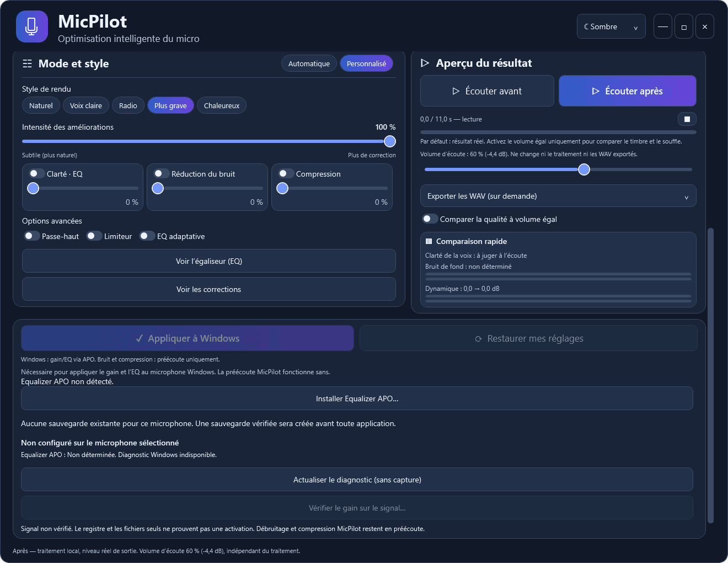Click the vertical scrollbar on the right

click(710, 375)
